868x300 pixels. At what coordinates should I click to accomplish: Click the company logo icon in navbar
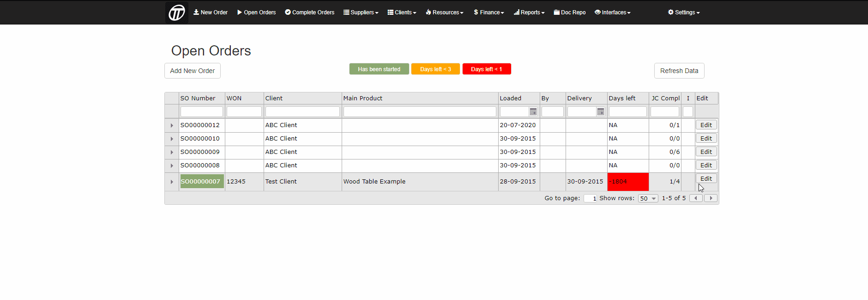tap(177, 12)
